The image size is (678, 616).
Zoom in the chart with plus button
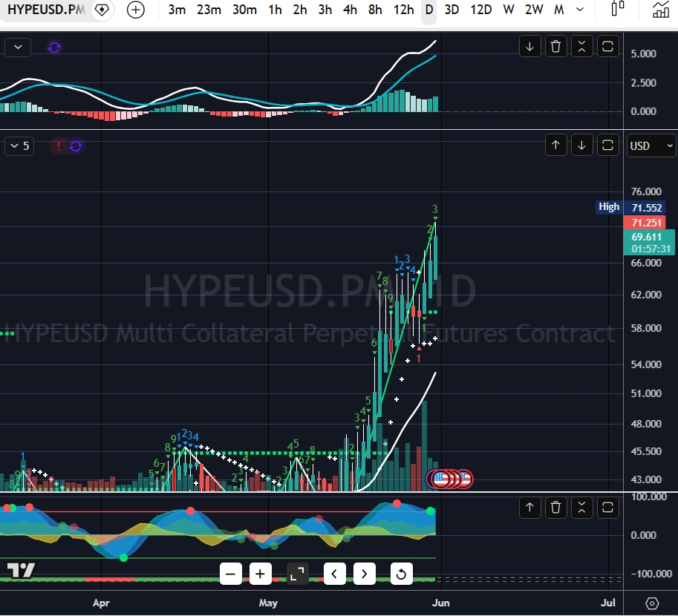click(x=260, y=574)
